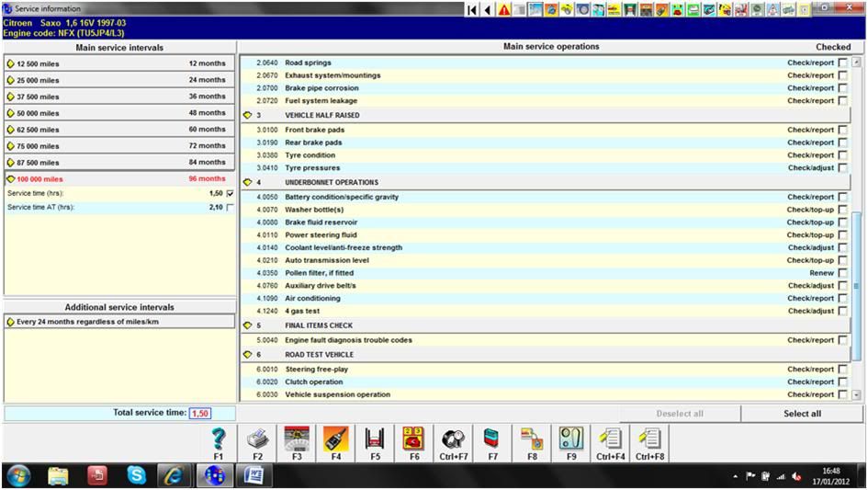Switch to Word in the taskbar
Image resolution: width=868 pixels, height=490 pixels.
(254, 475)
